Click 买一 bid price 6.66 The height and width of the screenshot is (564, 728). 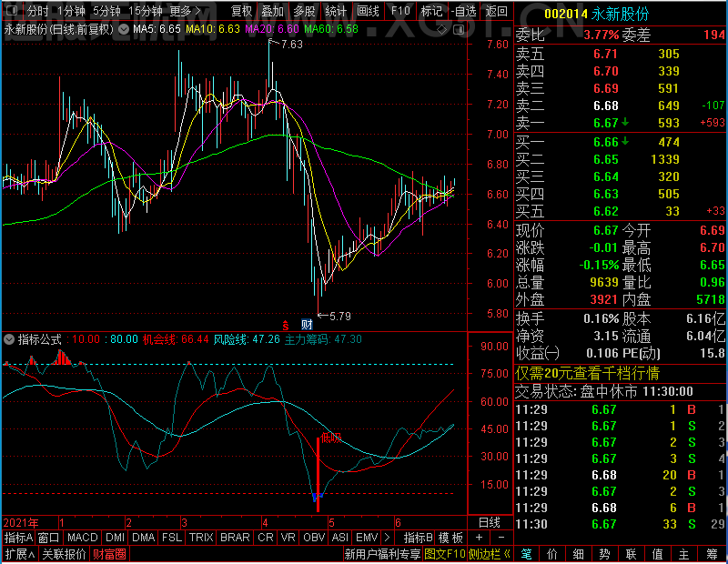point(606,142)
